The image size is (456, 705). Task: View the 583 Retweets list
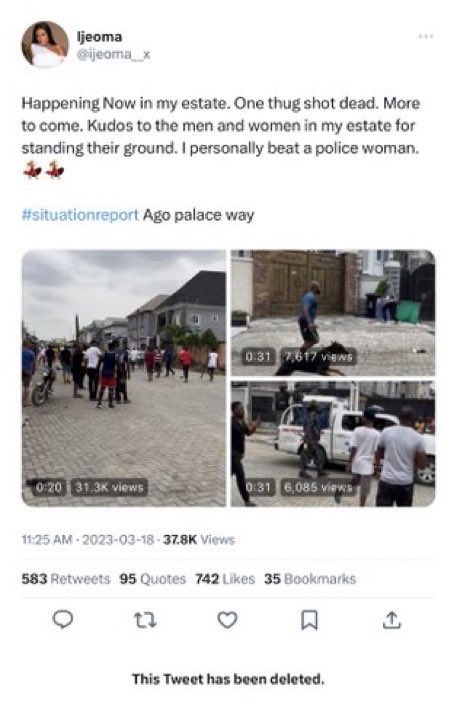(66, 579)
